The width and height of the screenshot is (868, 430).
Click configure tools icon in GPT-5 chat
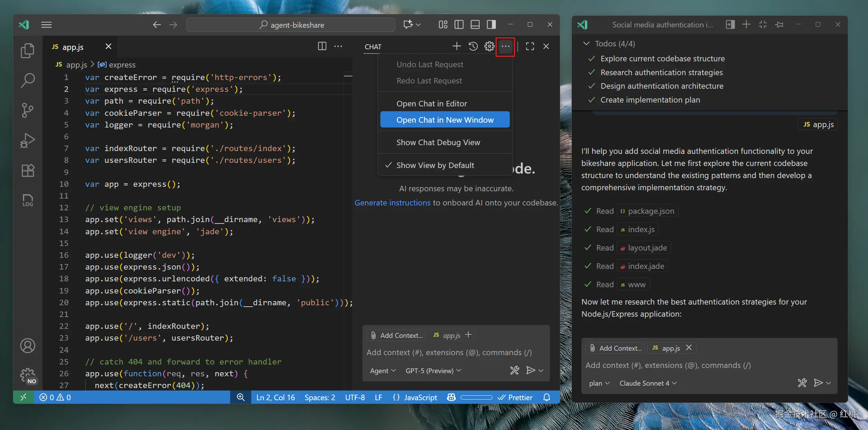pos(514,370)
